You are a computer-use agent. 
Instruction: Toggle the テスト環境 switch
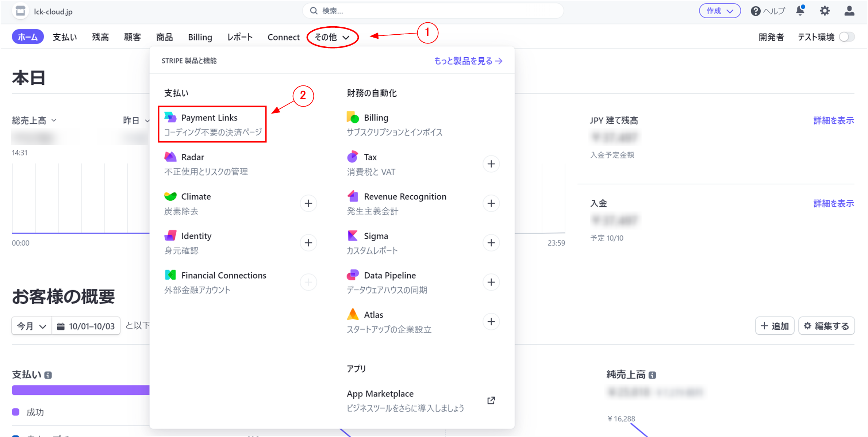click(847, 37)
